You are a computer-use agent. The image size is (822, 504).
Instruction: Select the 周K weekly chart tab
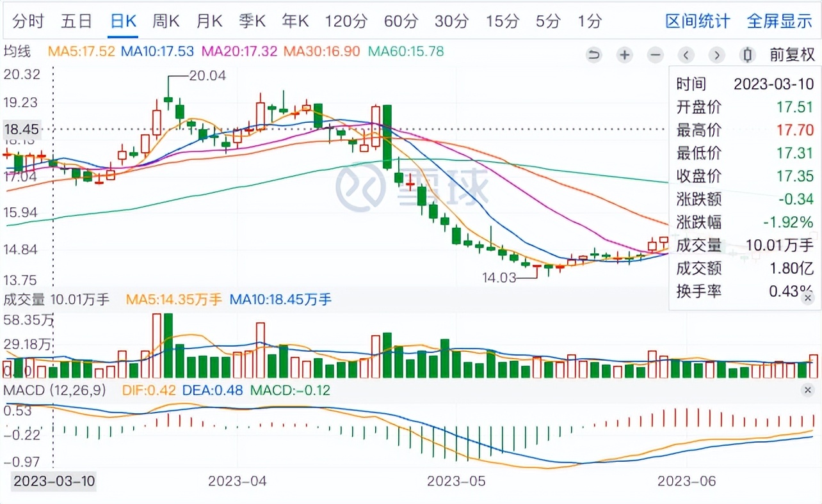tap(165, 21)
